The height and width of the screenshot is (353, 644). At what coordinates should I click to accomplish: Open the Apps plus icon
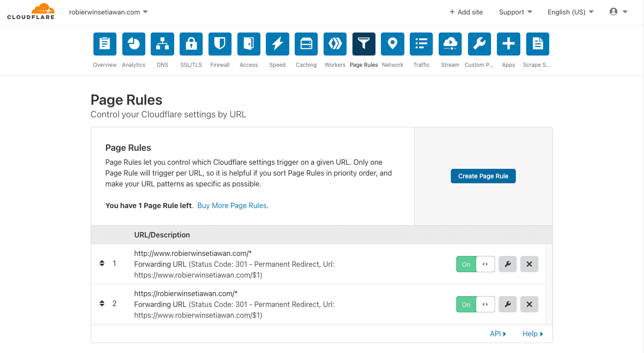pyautogui.click(x=509, y=44)
